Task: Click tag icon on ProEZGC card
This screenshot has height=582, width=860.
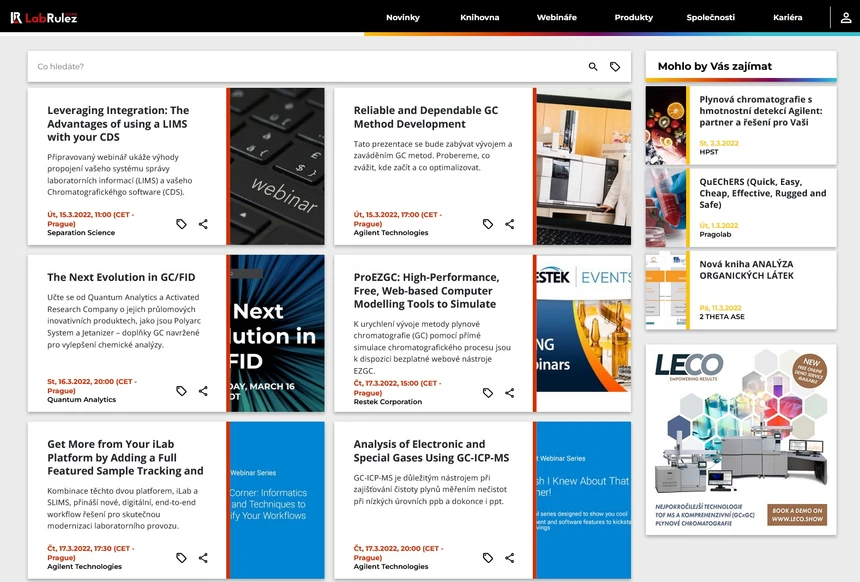Action: tap(488, 393)
